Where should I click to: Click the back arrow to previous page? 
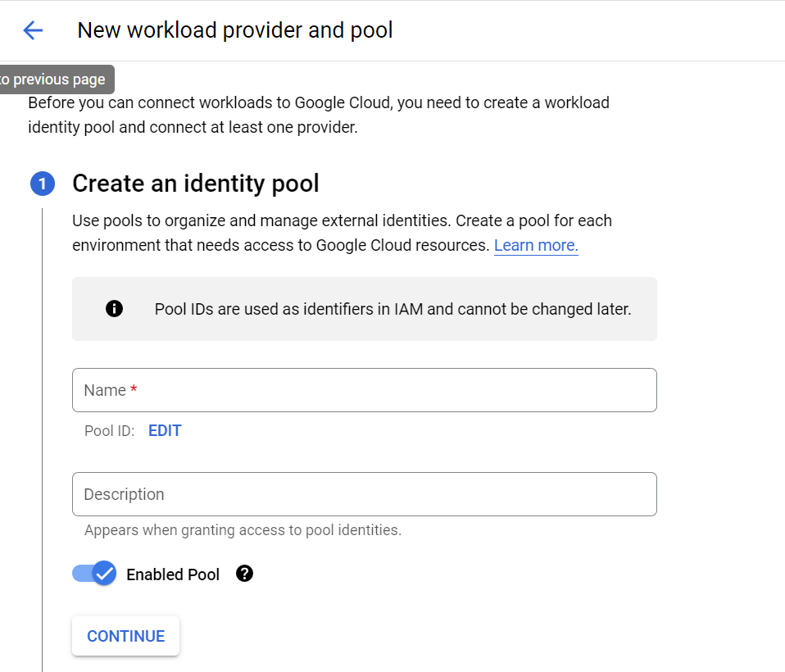(x=33, y=31)
